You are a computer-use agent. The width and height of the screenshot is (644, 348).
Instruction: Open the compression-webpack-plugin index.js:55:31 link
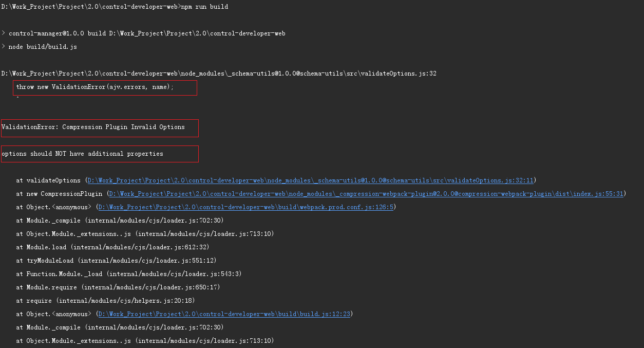point(367,194)
